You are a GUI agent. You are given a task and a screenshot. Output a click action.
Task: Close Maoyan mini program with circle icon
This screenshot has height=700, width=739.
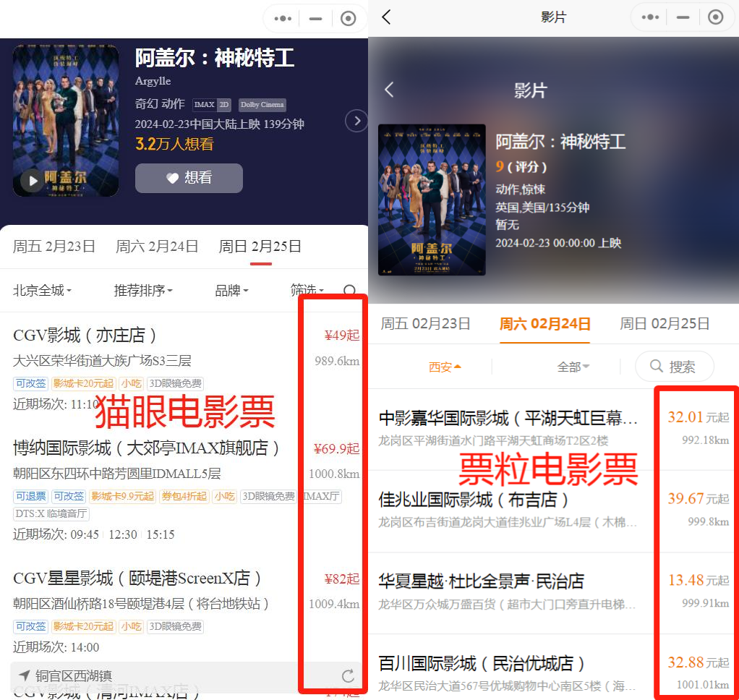coord(348,19)
